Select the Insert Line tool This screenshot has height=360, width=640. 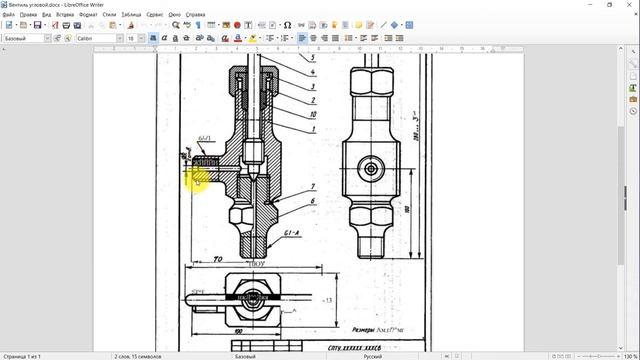pyautogui.click(x=383, y=25)
